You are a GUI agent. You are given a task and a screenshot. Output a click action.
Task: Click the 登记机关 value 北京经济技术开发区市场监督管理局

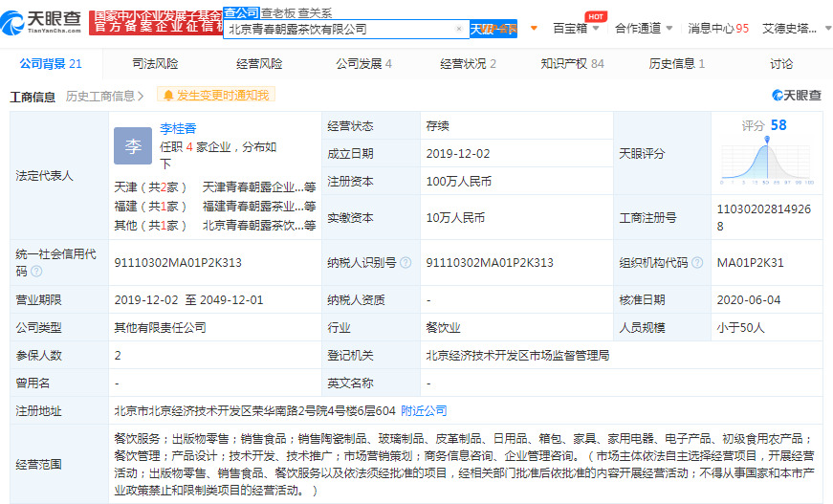coord(517,356)
